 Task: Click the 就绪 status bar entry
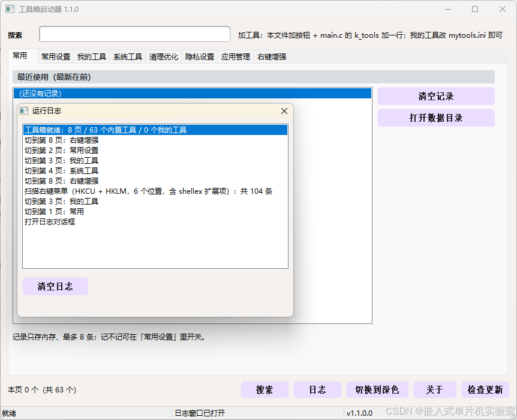coord(9,413)
